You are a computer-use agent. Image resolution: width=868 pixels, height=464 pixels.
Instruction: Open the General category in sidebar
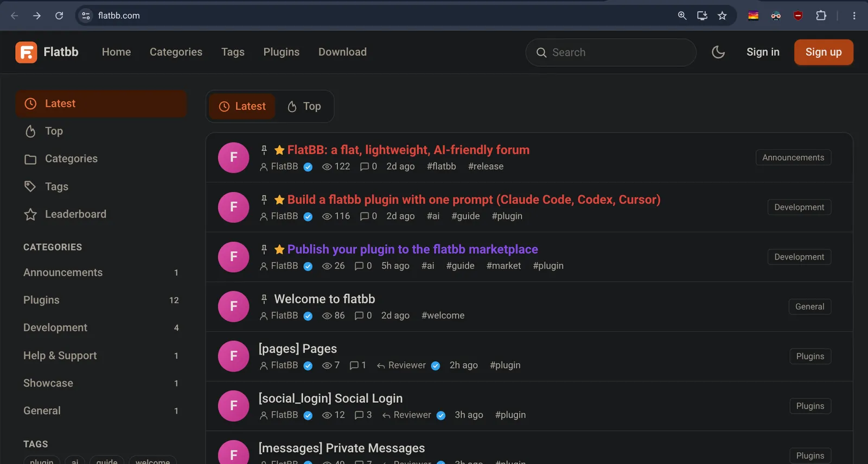coord(101,411)
